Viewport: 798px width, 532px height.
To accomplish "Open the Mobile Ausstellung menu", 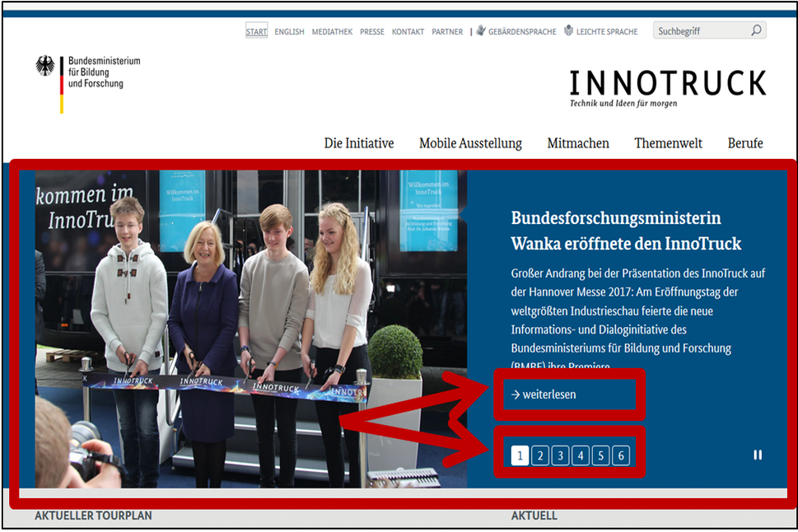I will pyautogui.click(x=470, y=143).
